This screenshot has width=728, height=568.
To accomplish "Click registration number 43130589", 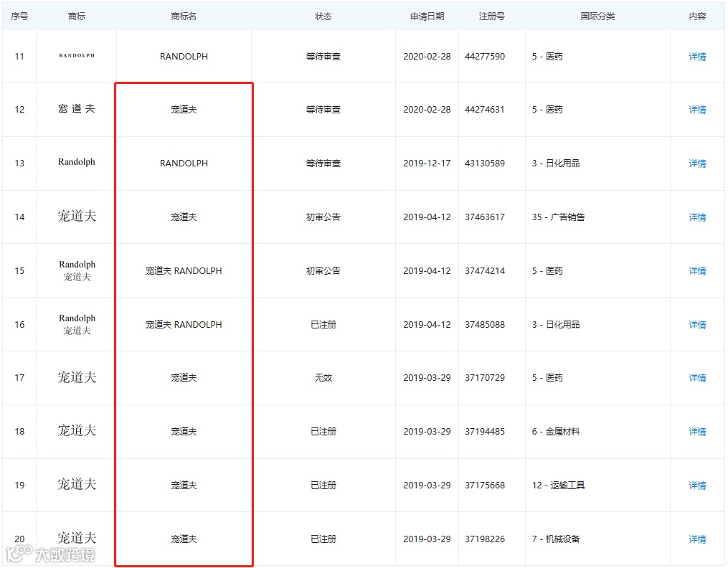I will (x=485, y=164).
